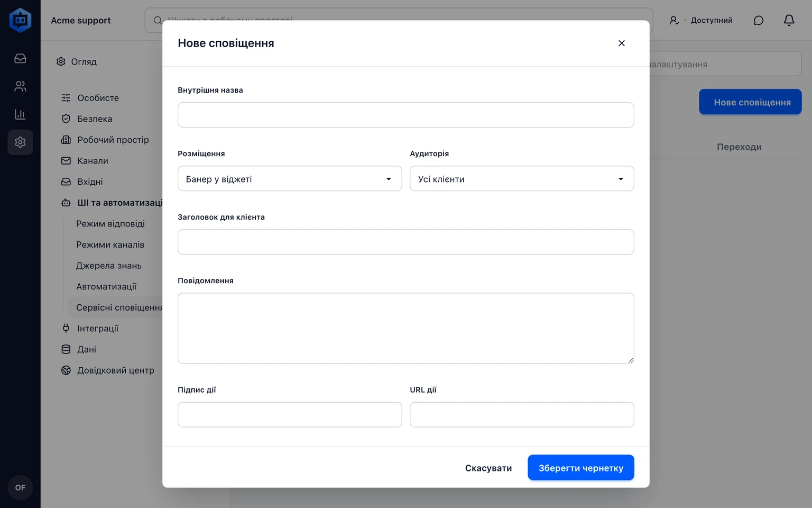Click the gear icon beside Огляд
812x508 pixels.
(61, 62)
